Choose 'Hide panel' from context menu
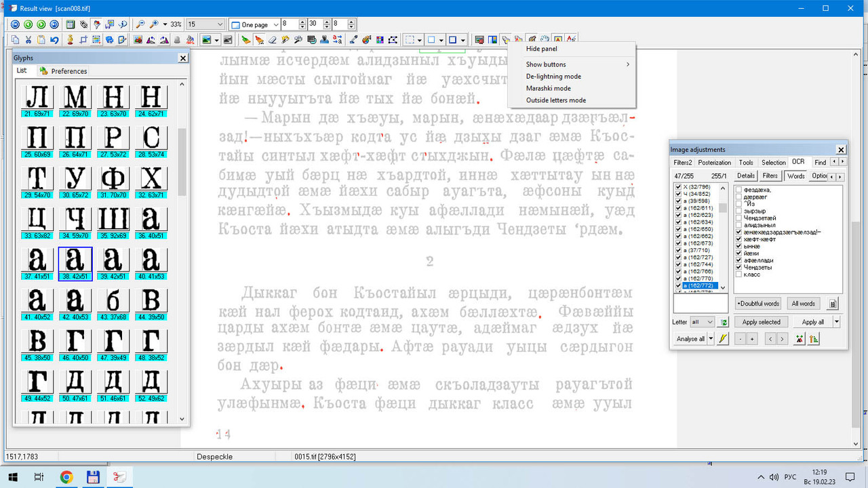Viewport: 868px width, 488px height. tap(572, 49)
